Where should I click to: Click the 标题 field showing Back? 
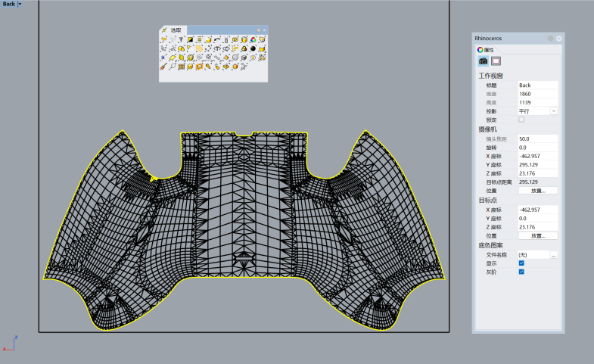click(537, 86)
